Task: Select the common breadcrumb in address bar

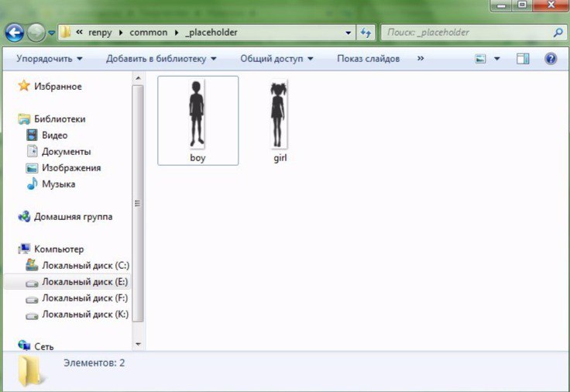Action: click(x=149, y=33)
